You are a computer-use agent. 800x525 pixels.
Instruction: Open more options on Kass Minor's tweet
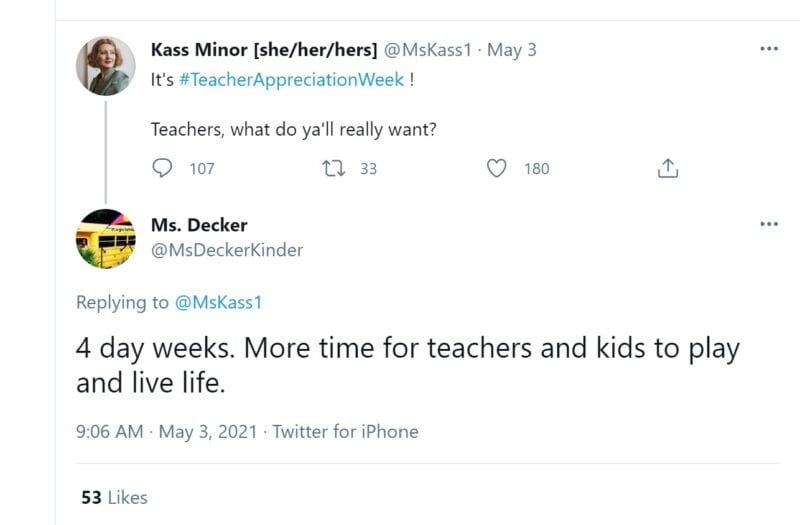point(768,49)
